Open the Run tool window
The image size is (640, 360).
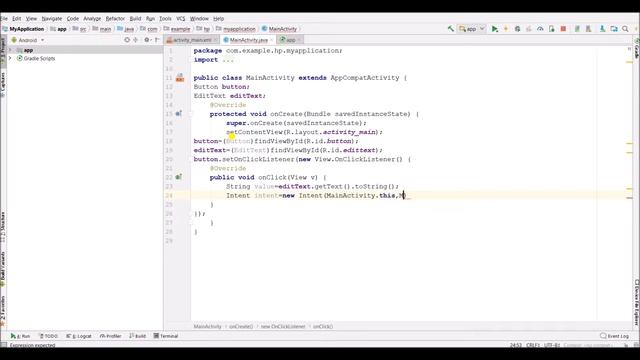[x=20, y=336]
